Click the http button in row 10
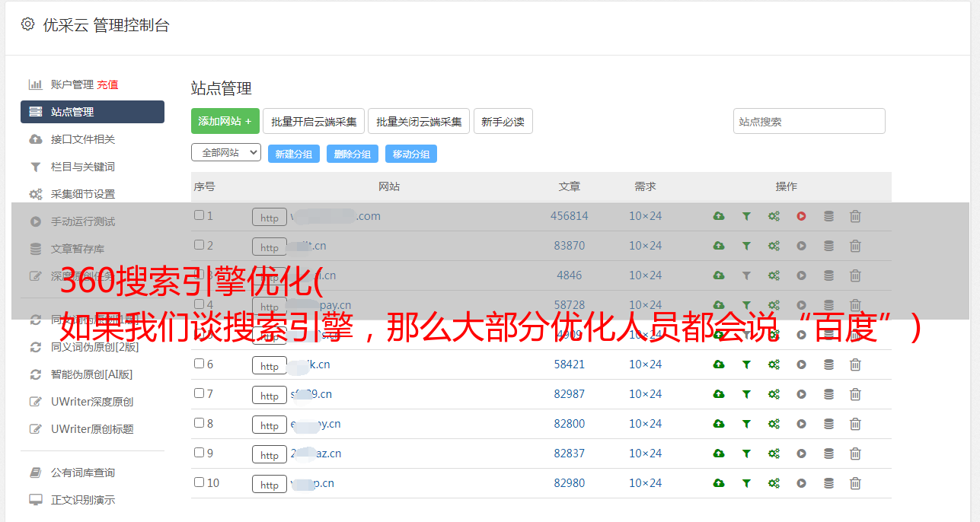Screen dimensions: 980x522 [270, 485]
